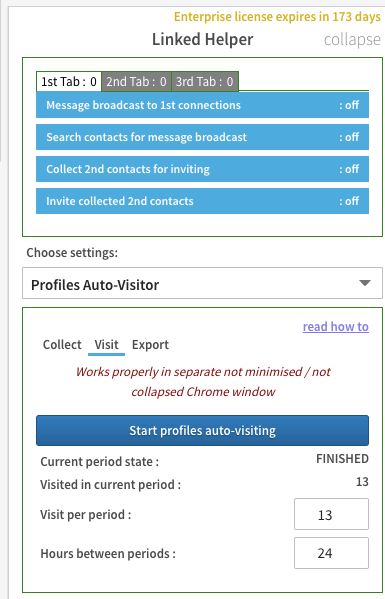This screenshot has width=385, height=599.
Task: Select the Visit sub-tab
Action: [x=107, y=345]
